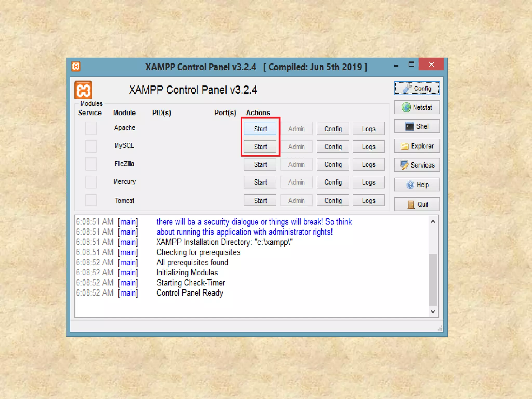The width and height of the screenshot is (532, 399).
Task: Click the Tomcat module name
Action: click(124, 201)
